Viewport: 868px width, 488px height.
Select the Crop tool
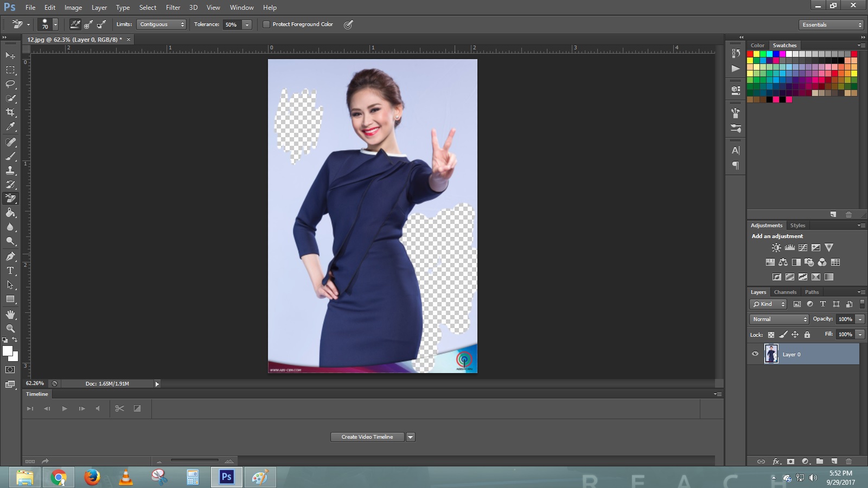coord(10,113)
